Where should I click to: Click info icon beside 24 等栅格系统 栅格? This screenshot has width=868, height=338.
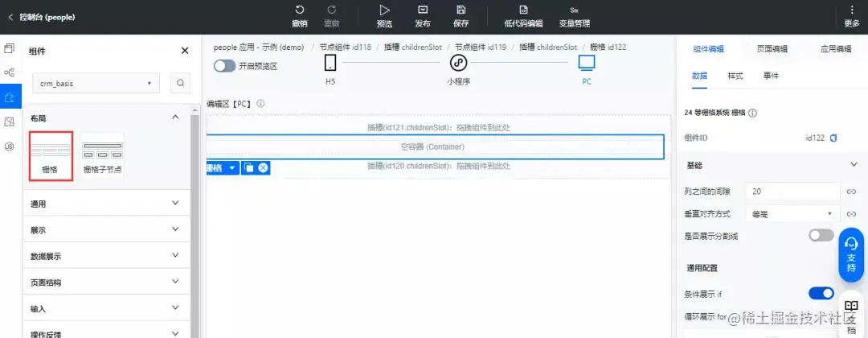pos(753,113)
